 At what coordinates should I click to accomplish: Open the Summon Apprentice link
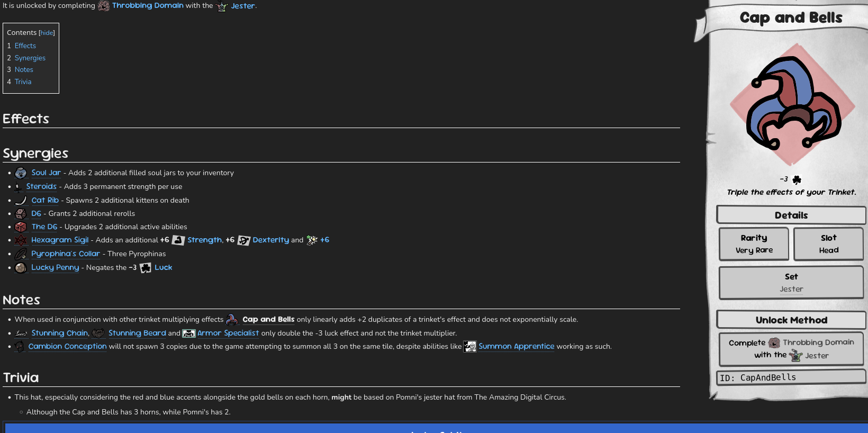coord(517,347)
